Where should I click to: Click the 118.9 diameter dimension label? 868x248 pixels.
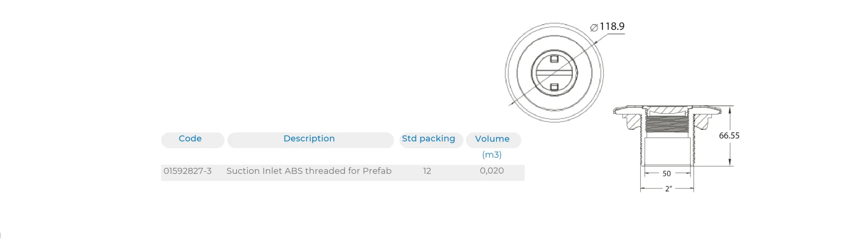point(612,26)
